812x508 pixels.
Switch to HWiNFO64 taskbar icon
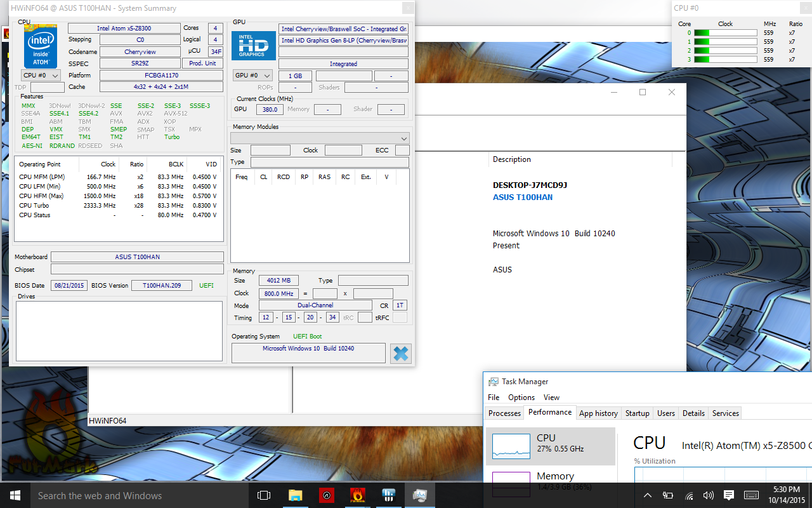(389, 495)
